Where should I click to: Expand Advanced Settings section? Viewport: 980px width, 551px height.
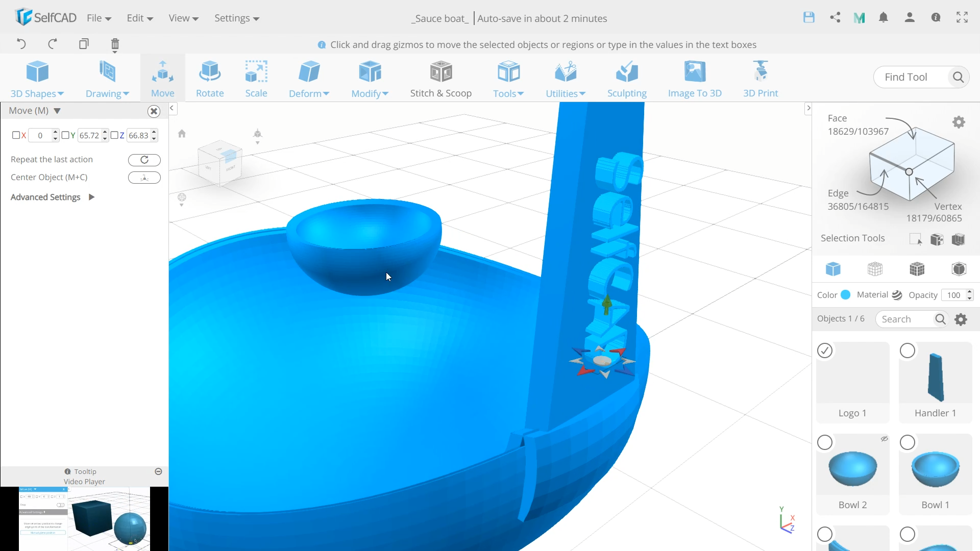tap(53, 197)
